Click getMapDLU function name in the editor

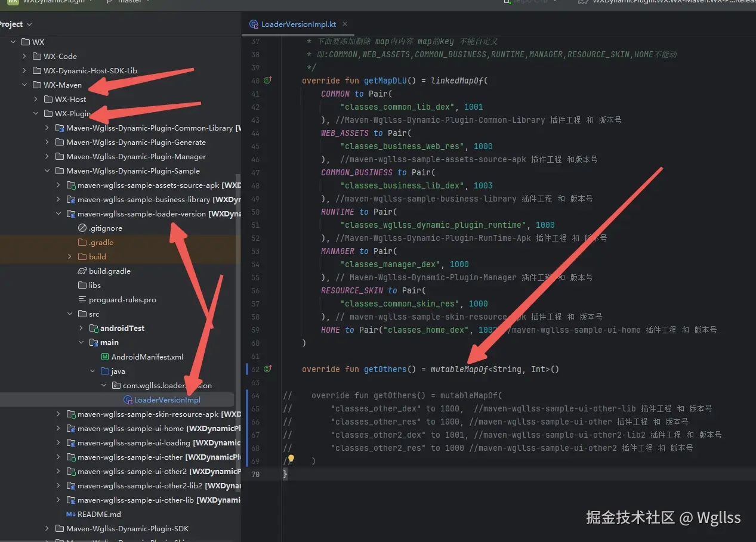pos(385,80)
